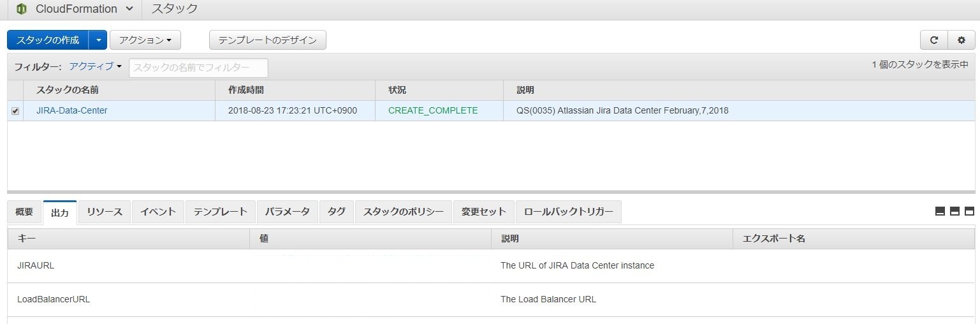Open the スタックのポリシー tab
This screenshot has height=324, width=980.
[x=404, y=212]
